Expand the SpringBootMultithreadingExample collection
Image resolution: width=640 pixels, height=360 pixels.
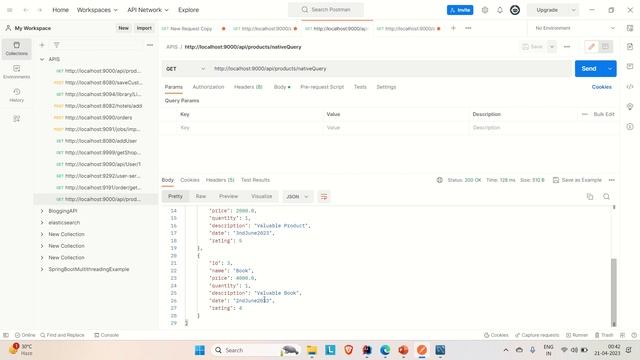click(42, 269)
